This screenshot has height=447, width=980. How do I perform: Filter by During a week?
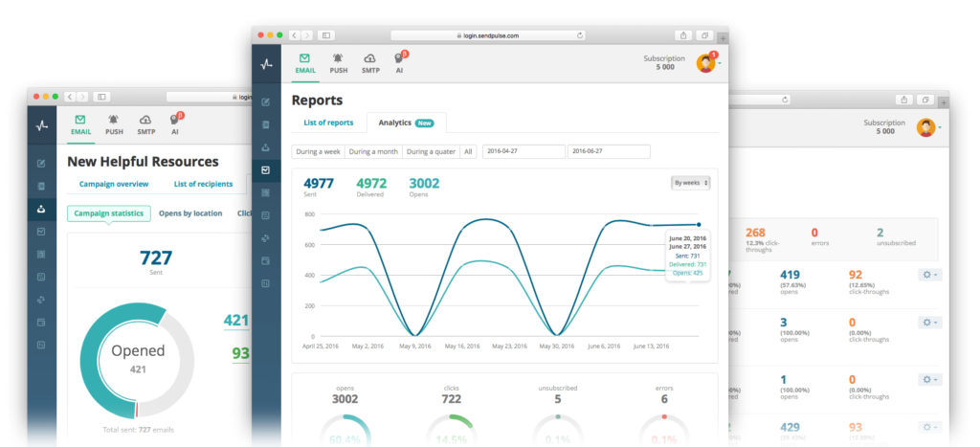coord(318,152)
